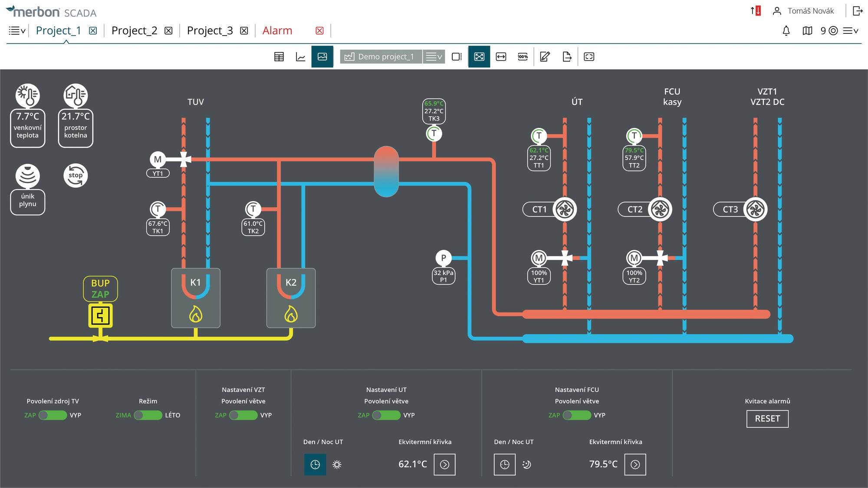868x488 pixels.
Task: Click the logout icon
Action: pyautogui.click(x=858, y=11)
